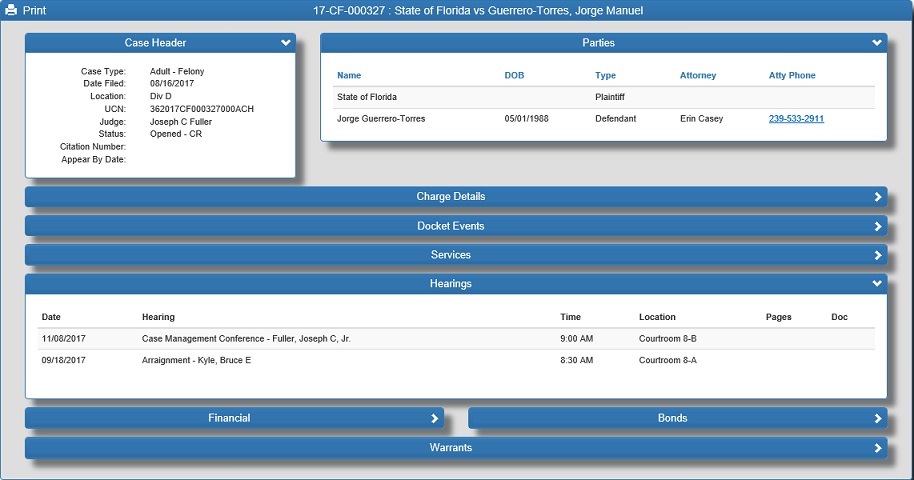Expand the Financial section arrow
The image size is (914, 480).
click(435, 418)
